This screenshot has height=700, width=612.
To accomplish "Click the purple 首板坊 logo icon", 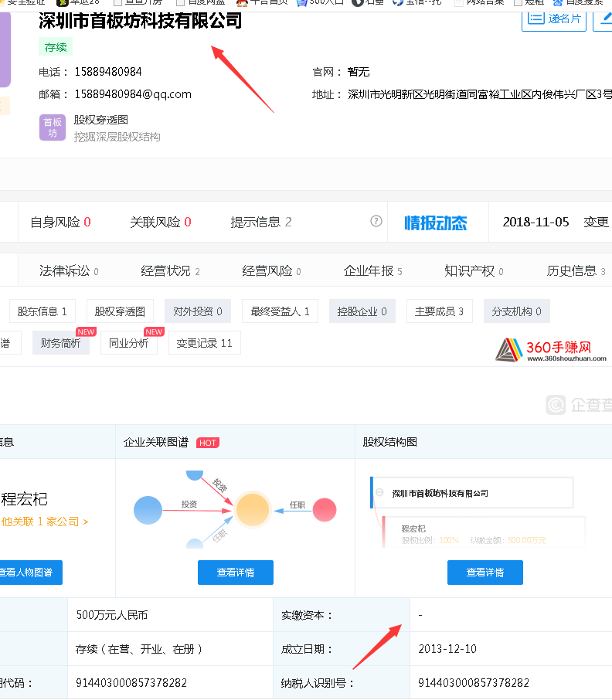I will [x=53, y=127].
